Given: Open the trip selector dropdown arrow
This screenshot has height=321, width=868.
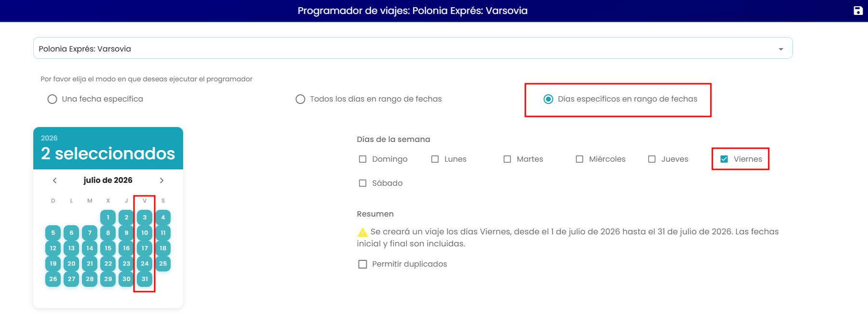Looking at the screenshot, I should [x=781, y=49].
